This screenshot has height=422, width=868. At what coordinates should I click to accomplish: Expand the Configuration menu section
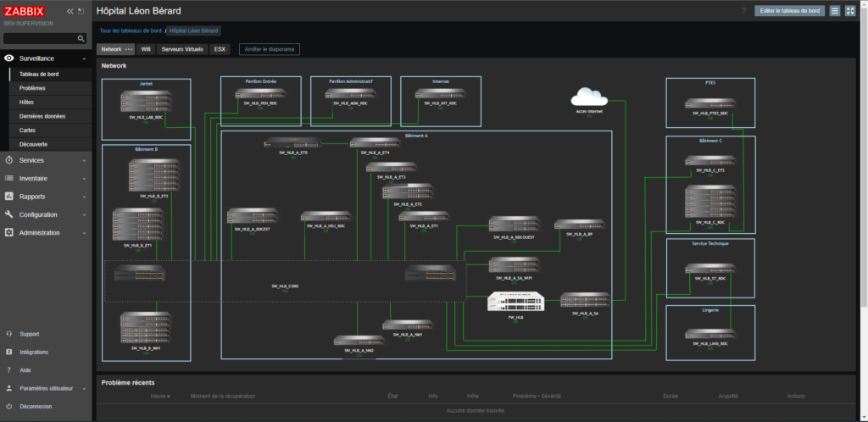[x=46, y=214]
